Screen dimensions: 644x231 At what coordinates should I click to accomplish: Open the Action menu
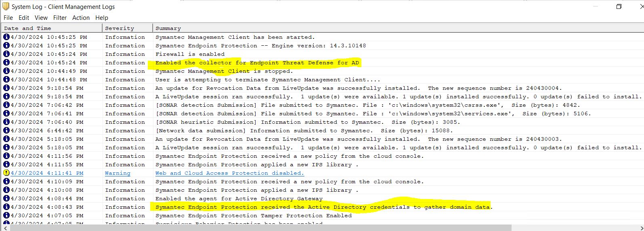[81, 18]
